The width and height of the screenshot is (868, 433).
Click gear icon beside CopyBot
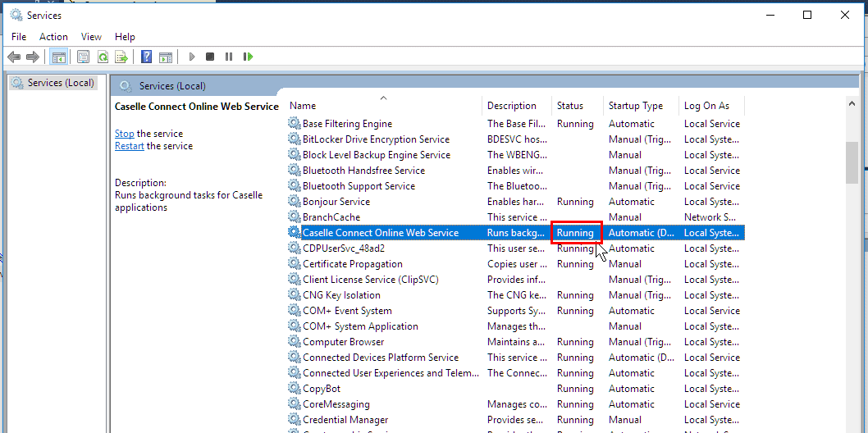(x=294, y=388)
